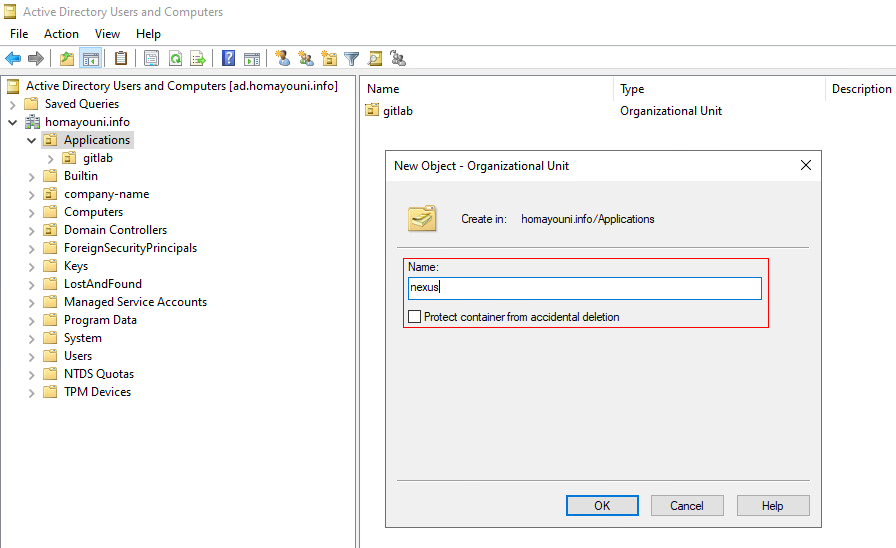Collapse the Applications OU node
Image resolution: width=896 pixels, height=548 pixels.
point(31,141)
